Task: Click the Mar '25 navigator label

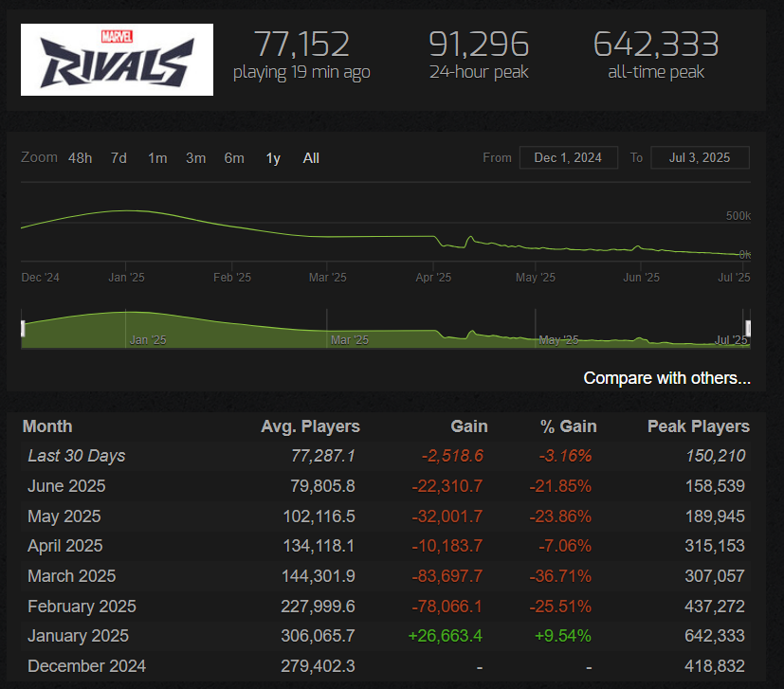Action: (350, 340)
